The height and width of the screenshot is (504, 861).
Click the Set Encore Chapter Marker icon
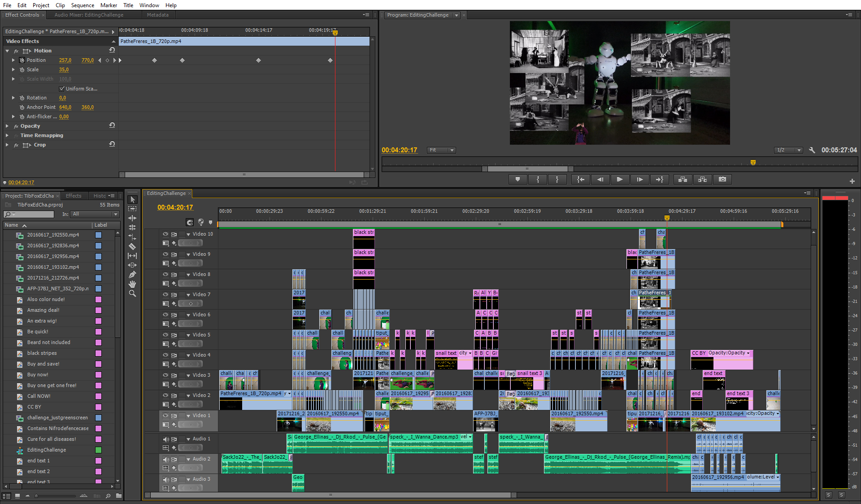click(x=201, y=222)
